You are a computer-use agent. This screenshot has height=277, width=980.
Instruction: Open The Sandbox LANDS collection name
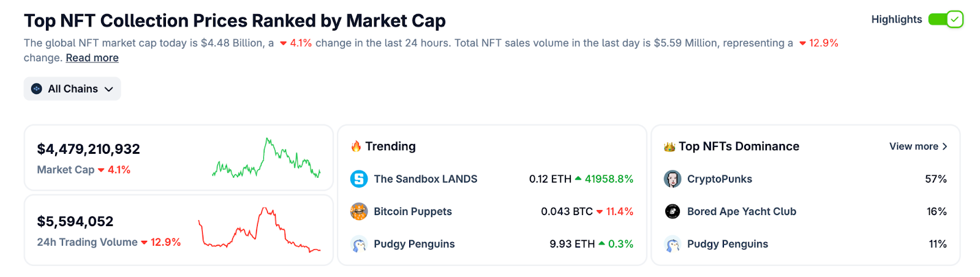(426, 179)
